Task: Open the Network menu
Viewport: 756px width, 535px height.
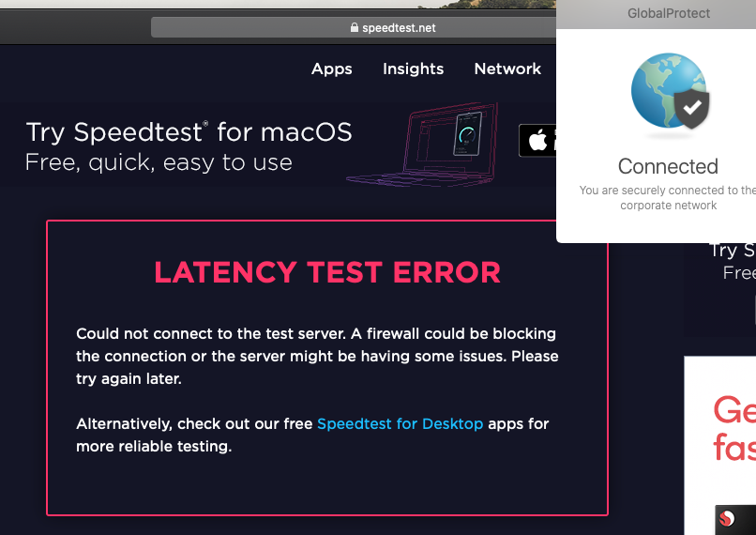Action: click(x=507, y=69)
